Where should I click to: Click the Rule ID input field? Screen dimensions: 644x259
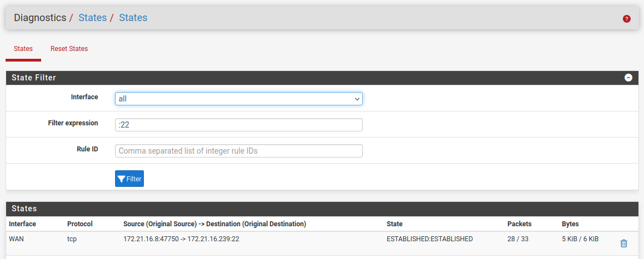(238, 151)
